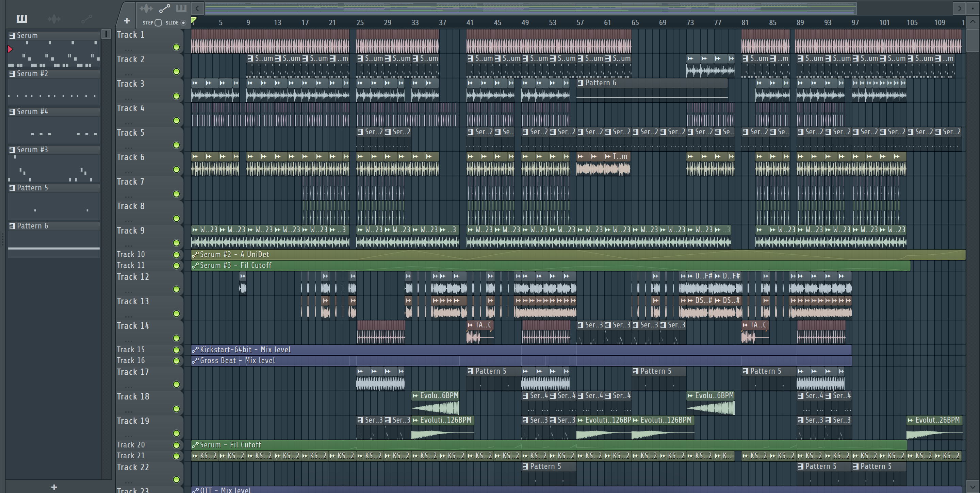Click the picker panel collapse handle next to Serum
The height and width of the screenshot is (493, 980).
106,34
